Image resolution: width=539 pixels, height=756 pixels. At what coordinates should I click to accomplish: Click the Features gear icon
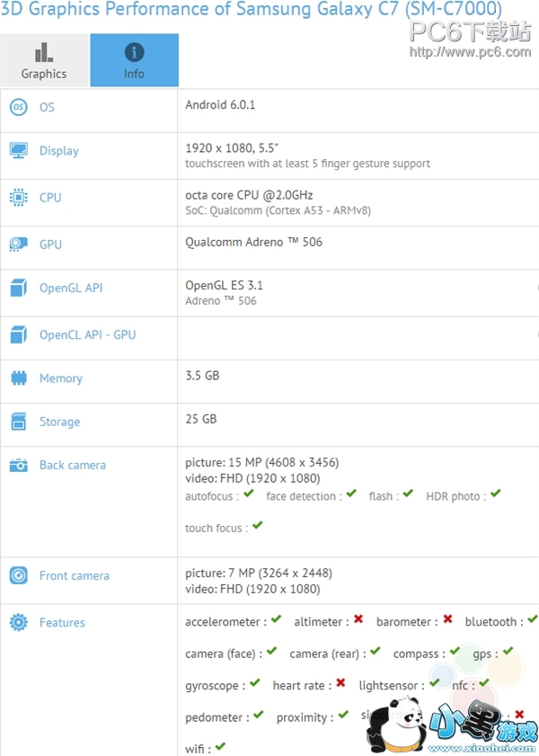[18, 622]
